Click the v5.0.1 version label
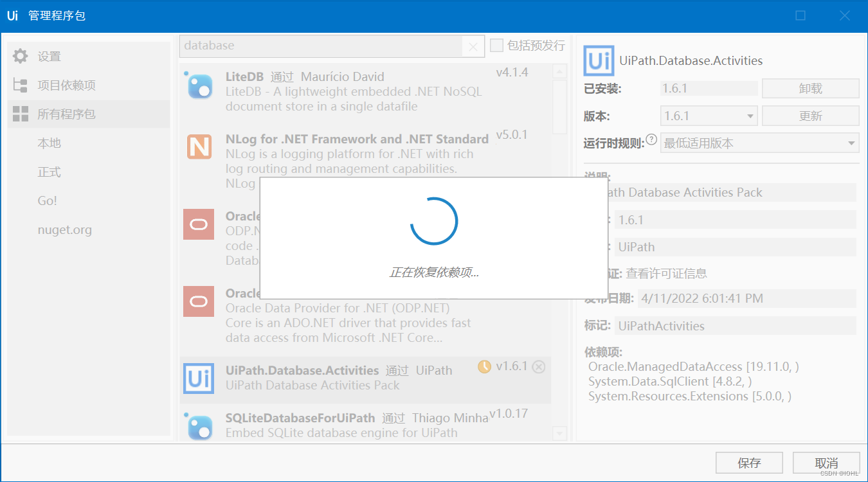 (512, 135)
